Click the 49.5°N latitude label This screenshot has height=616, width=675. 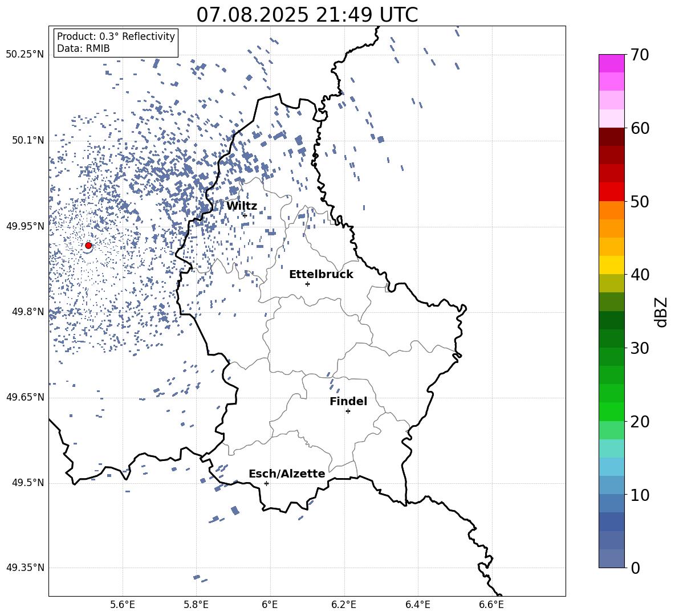click(28, 483)
